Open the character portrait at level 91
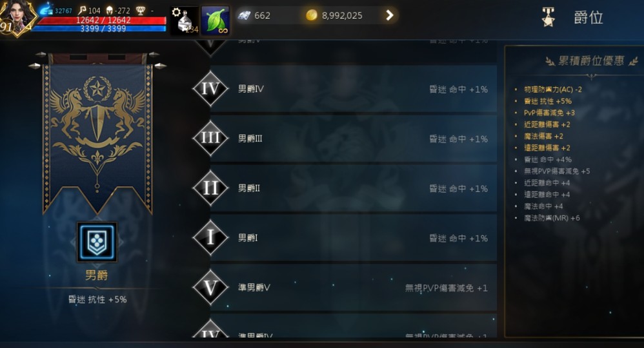644x348 pixels. [x=17, y=17]
